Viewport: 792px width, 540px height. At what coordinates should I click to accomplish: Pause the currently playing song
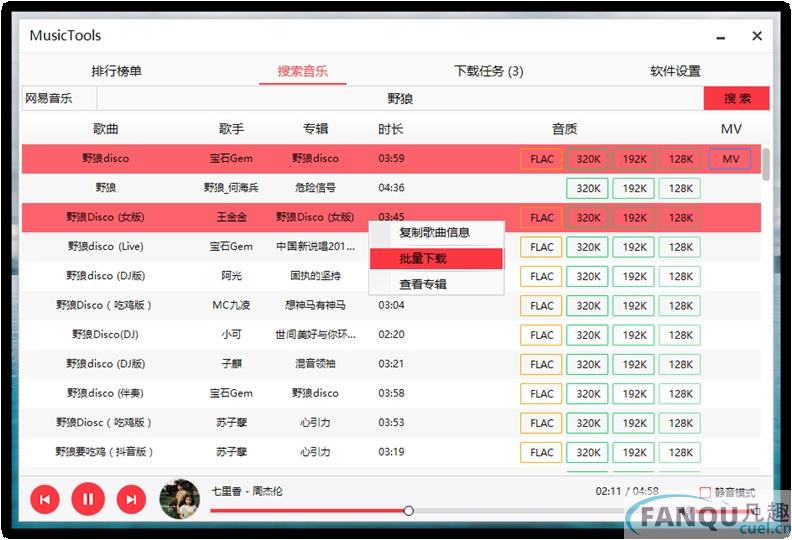88,498
